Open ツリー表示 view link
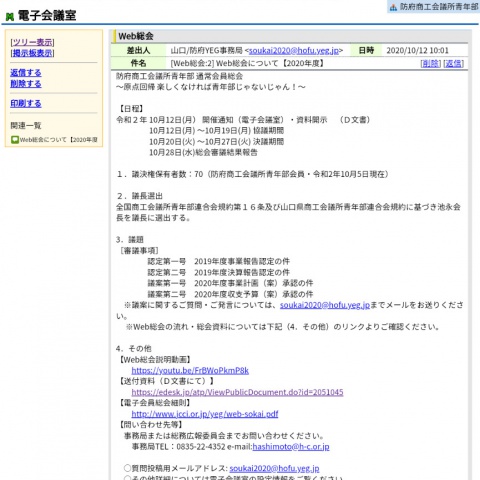 32,42
